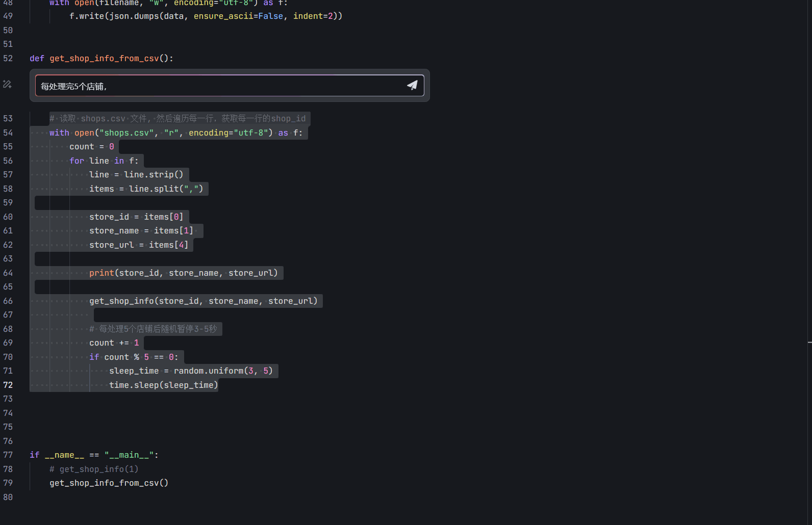This screenshot has height=525, width=812.
Task: Click the comment about reading shops.csv
Action: tap(177, 119)
